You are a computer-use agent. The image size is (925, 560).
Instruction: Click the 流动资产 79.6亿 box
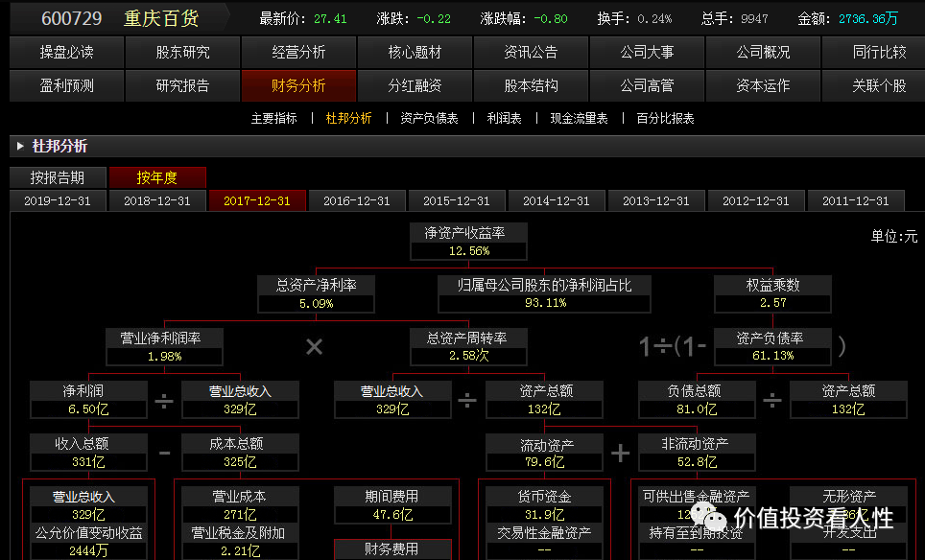pos(544,453)
